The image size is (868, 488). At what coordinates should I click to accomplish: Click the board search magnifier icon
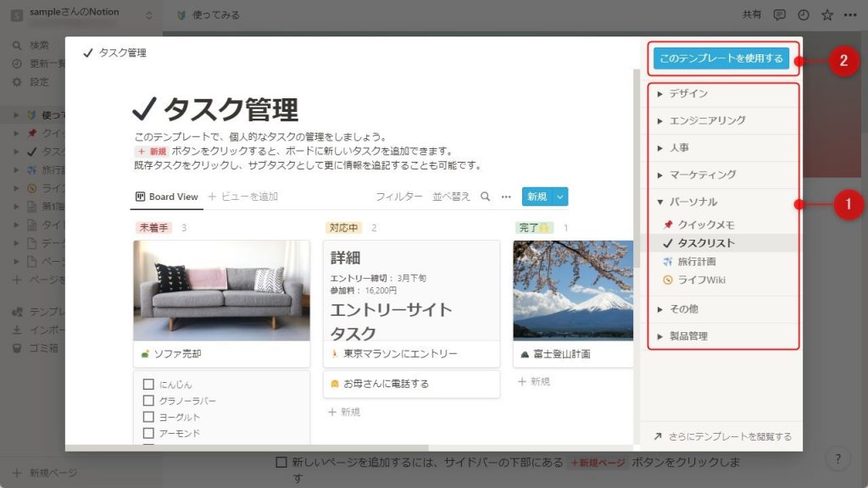[486, 197]
